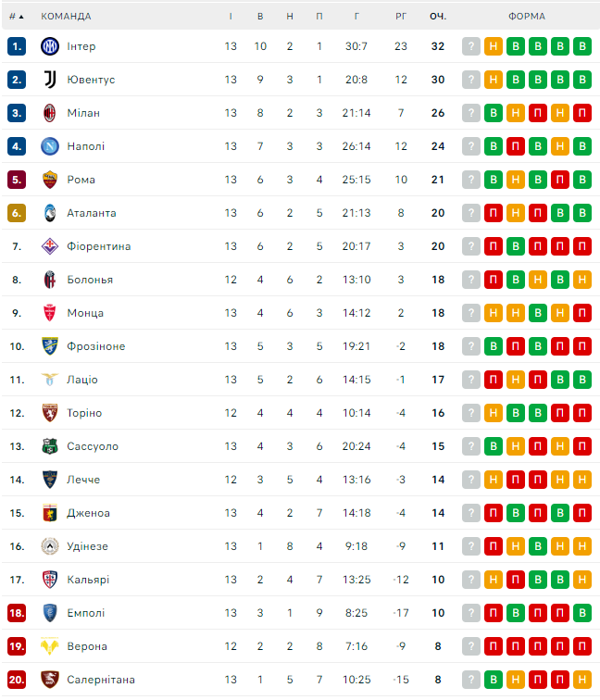Sort table by the # rank column
The height and width of the screenshot is (700, 600).
pyautogui.click(x=17, y=16)
